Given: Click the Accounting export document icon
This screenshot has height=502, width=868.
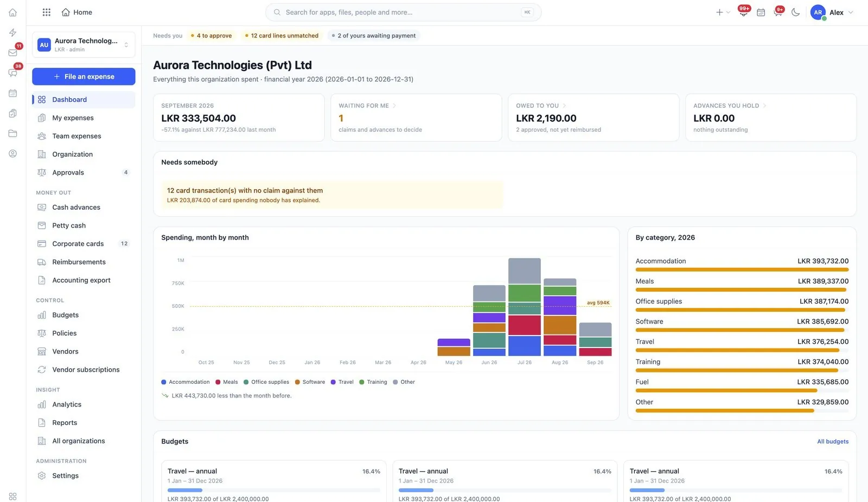Looking at the screenshot, I should tap(42, 280).
